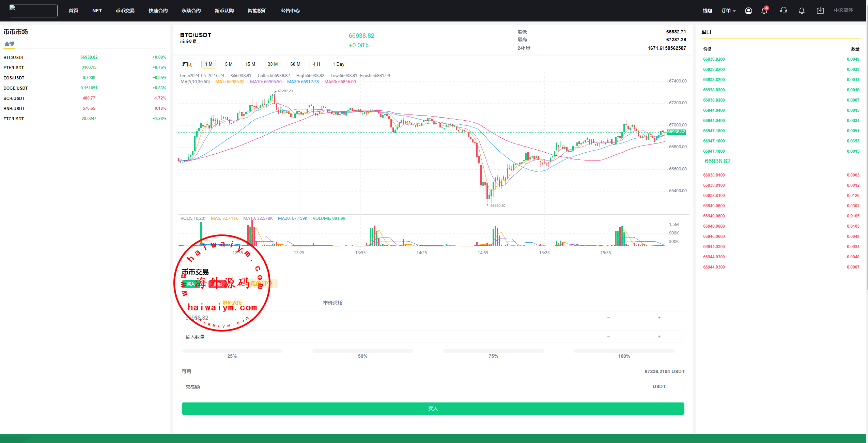Viewport: 868px width, 443px height.
Task: Open the 时间 time selector on chart
Action: click(x=187, y=64)
